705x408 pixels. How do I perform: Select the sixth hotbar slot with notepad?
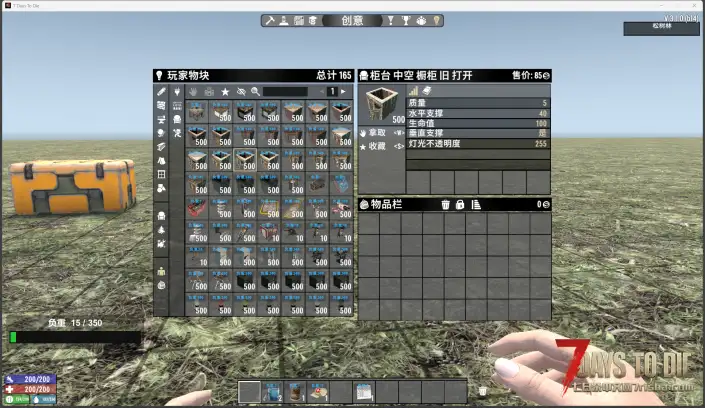[364, 392]
